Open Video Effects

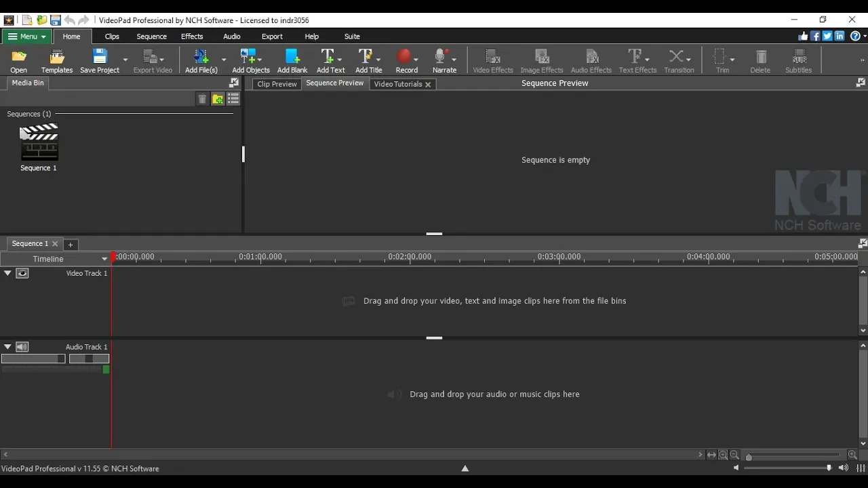(x=493, y=61)
